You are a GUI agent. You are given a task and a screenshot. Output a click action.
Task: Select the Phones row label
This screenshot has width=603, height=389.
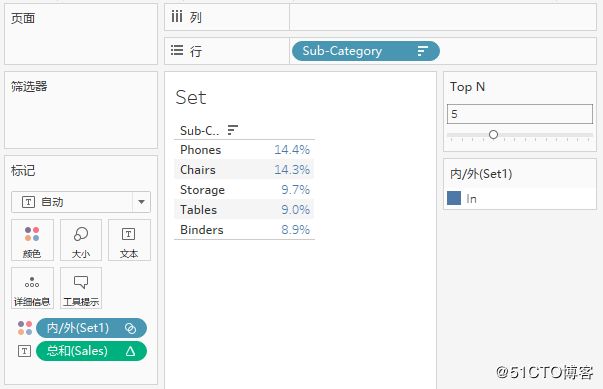click(x=201, y=150)
